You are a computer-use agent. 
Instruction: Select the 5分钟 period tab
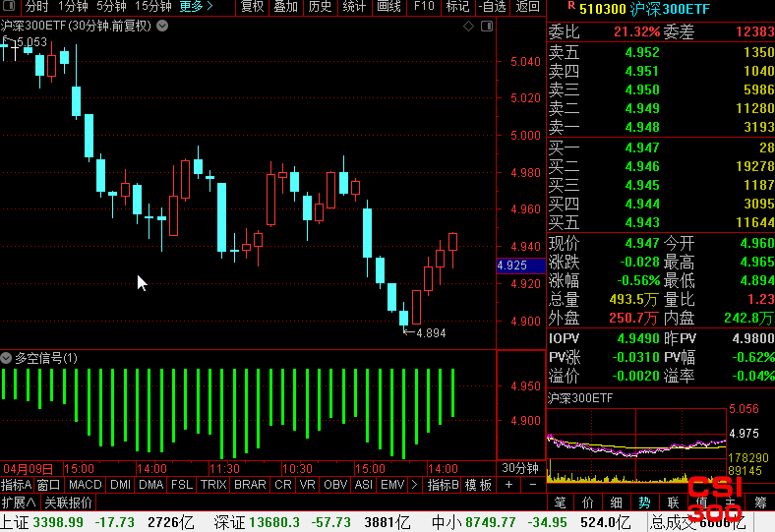pyautogui.click(x=111, y=7)
